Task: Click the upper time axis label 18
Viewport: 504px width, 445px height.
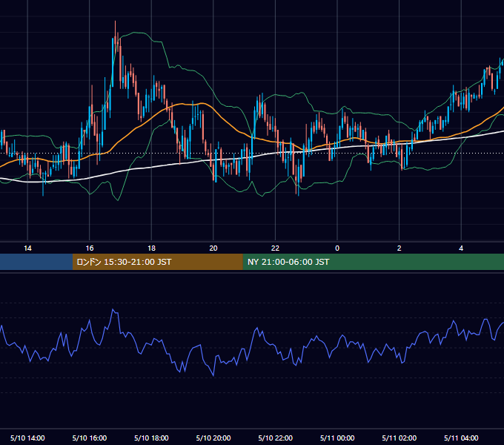Action: tap(151, 248)
